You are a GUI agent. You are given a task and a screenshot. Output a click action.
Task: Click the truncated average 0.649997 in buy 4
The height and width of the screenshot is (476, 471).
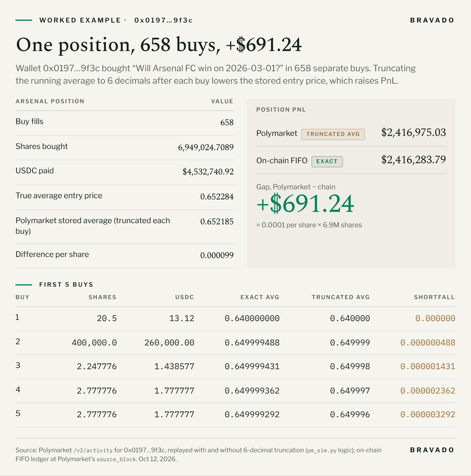click(350, 391)
